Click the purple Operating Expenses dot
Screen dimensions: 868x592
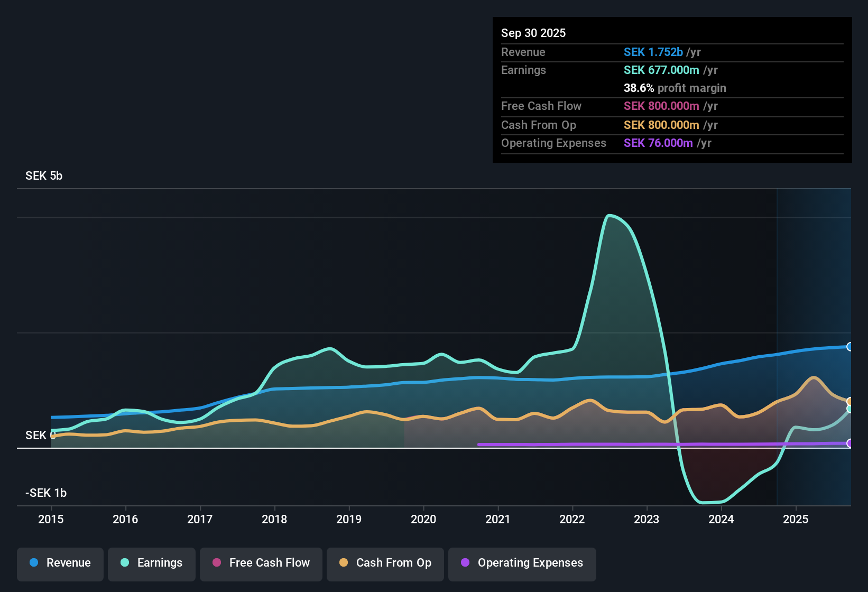pyautogui.click(x=465, y=563)
